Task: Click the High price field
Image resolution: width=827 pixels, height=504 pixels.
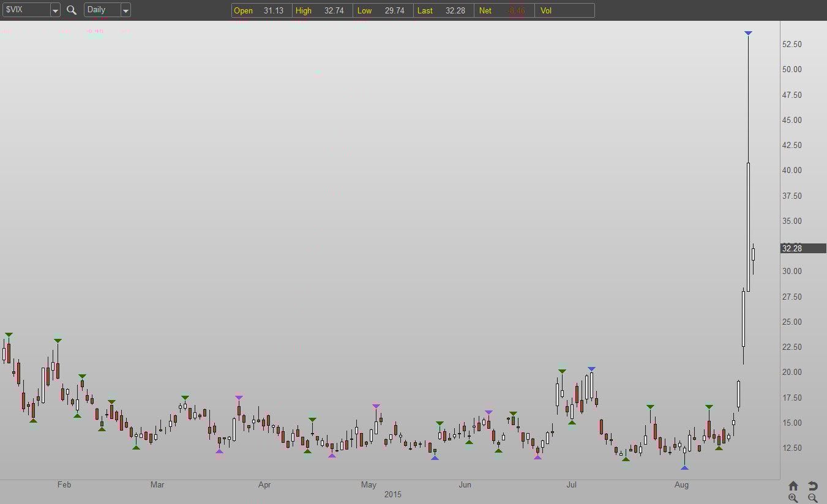Action: (x=322, y=10)
